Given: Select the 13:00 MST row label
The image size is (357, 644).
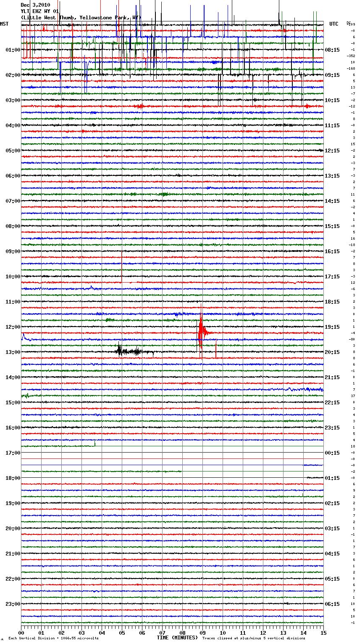Looking at the screenshot, I should tap(13, 352).
